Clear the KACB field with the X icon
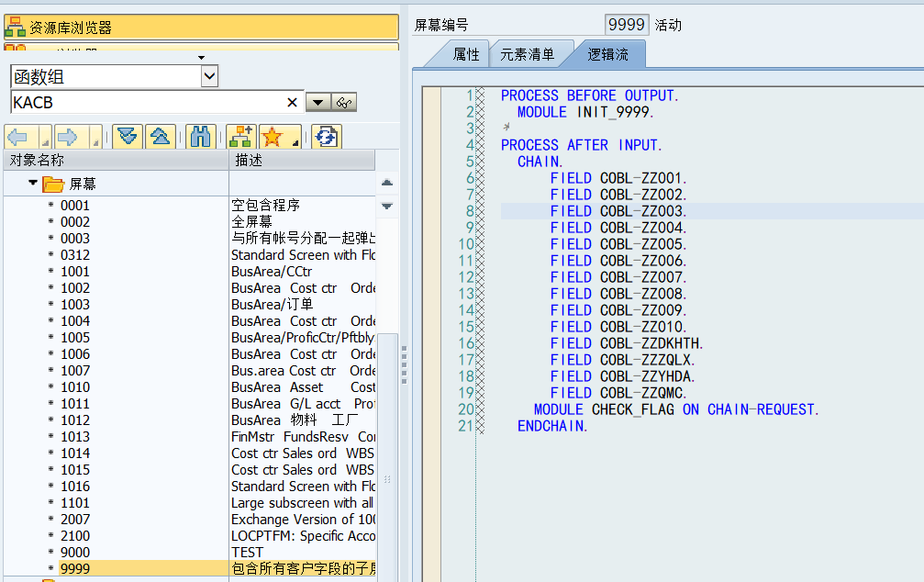This screenshot has width=924, height=582. [x=293, y=101]
